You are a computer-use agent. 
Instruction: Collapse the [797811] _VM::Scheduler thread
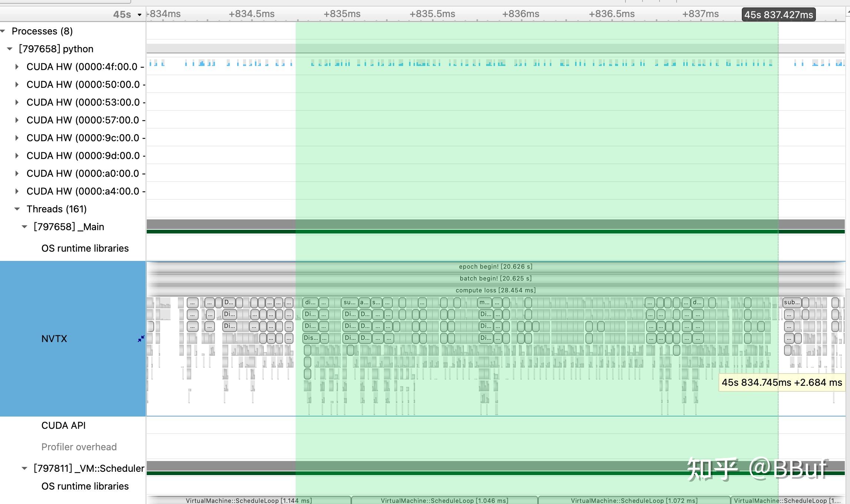24,468
